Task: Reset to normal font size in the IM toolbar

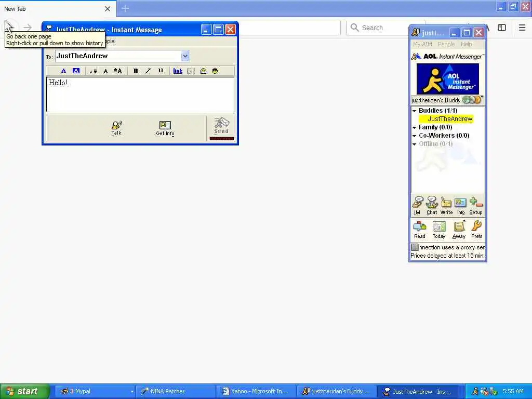Action: coord(105,71)
